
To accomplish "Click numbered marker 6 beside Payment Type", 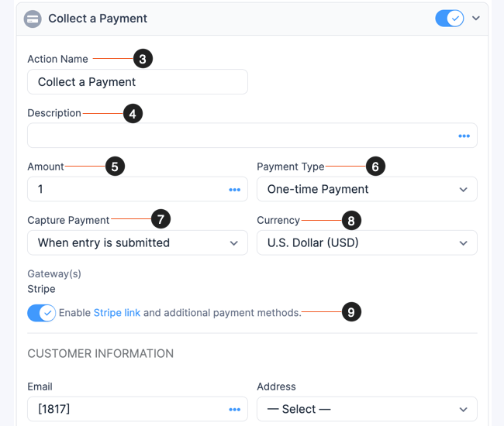I will pos(375,167).
